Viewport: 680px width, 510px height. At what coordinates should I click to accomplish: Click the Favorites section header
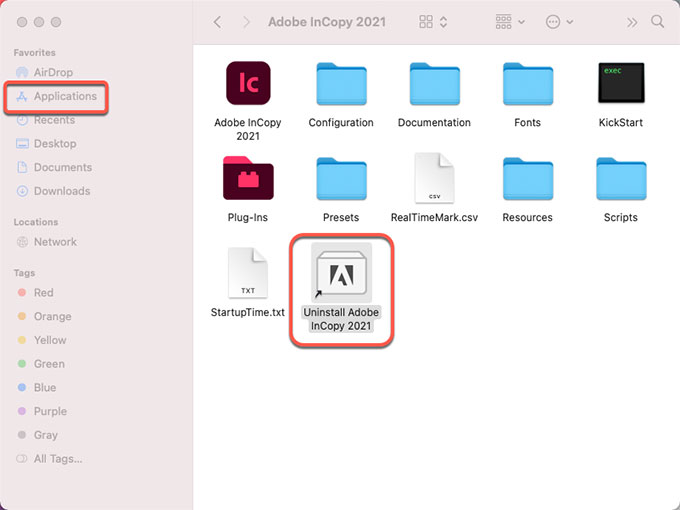pyautogui.click(x=35, y=52)
